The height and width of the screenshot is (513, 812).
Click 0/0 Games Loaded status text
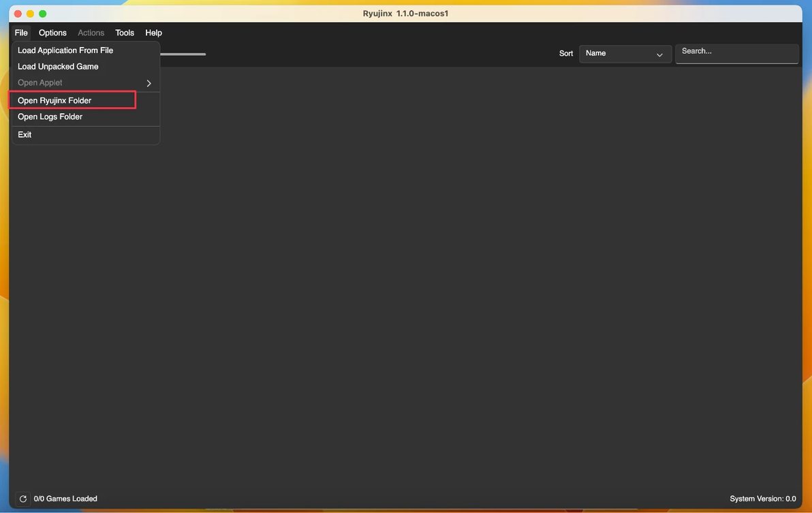[65, 499]
